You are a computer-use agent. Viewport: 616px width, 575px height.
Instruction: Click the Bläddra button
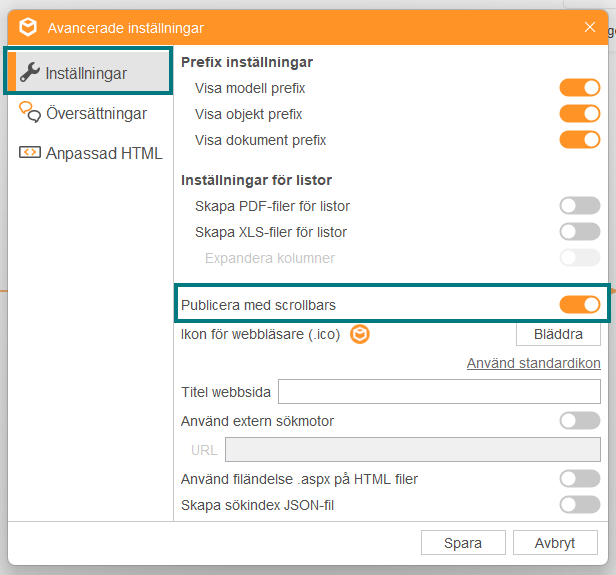558,334
